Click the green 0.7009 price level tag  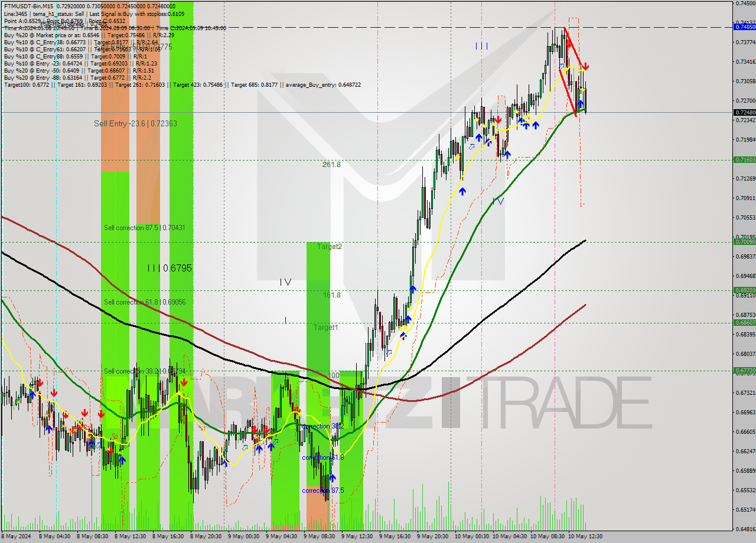[x=744, y=241]
